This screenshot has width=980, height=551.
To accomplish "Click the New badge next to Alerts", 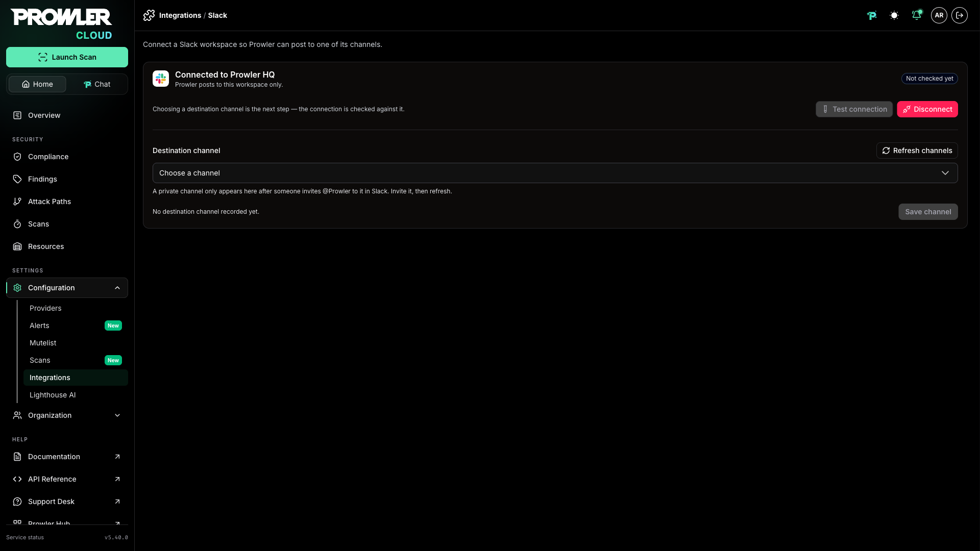I will [113, 325].
